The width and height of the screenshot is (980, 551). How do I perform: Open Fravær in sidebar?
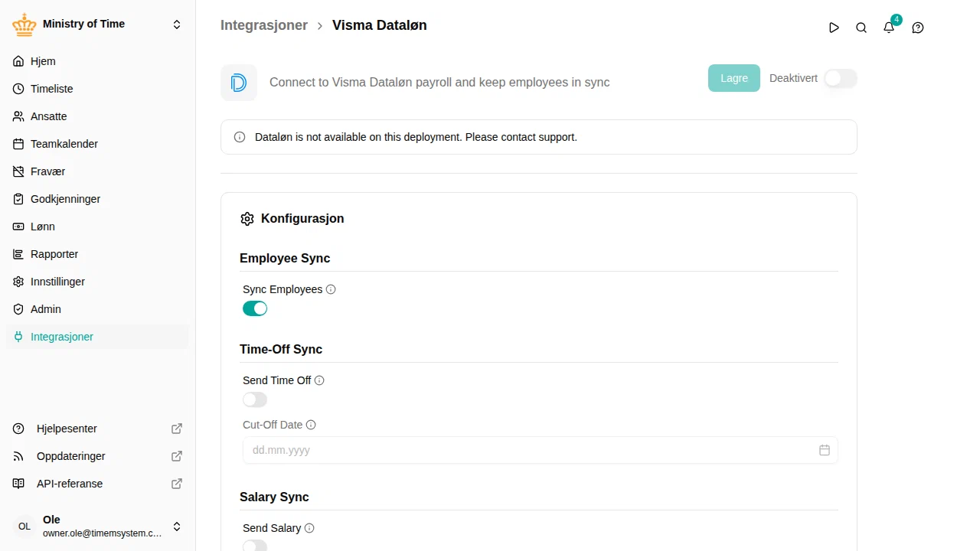tap(97, 171)
